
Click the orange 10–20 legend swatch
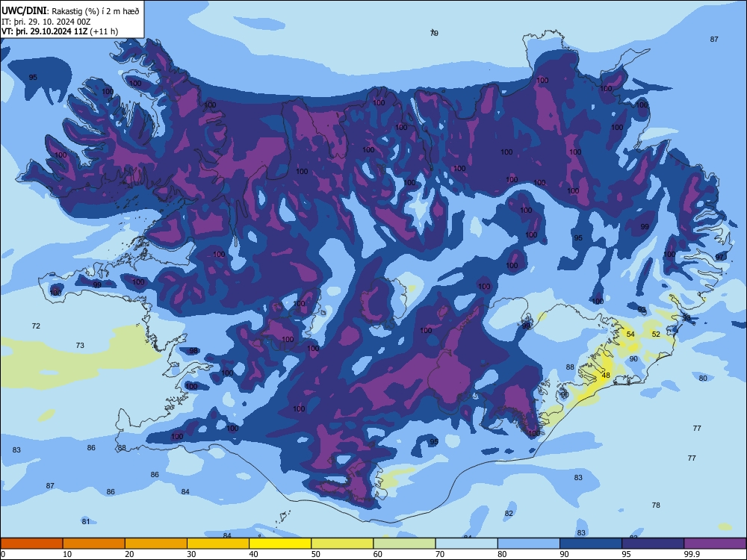tap(94, 544)
